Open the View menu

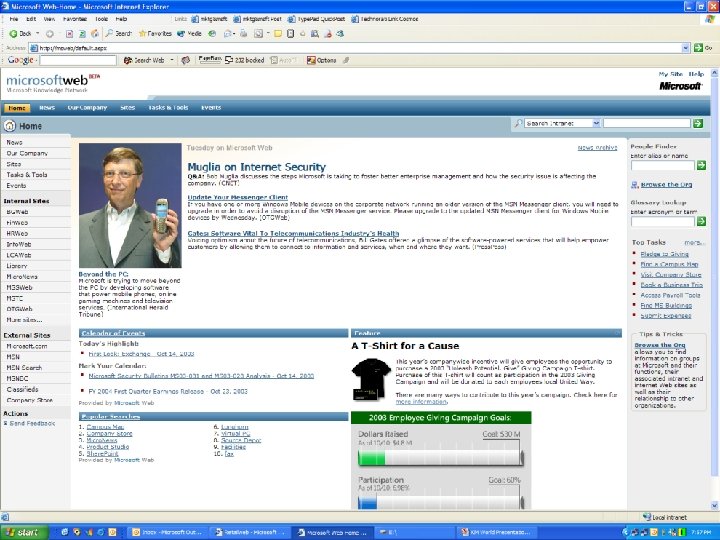tap(49, 19)
